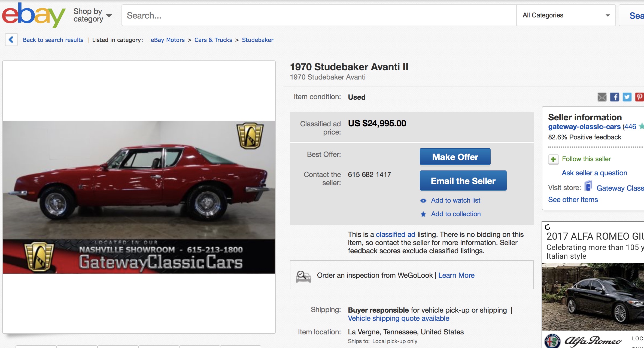Open the red Studebaker Avanti photo

pos(139,197)
